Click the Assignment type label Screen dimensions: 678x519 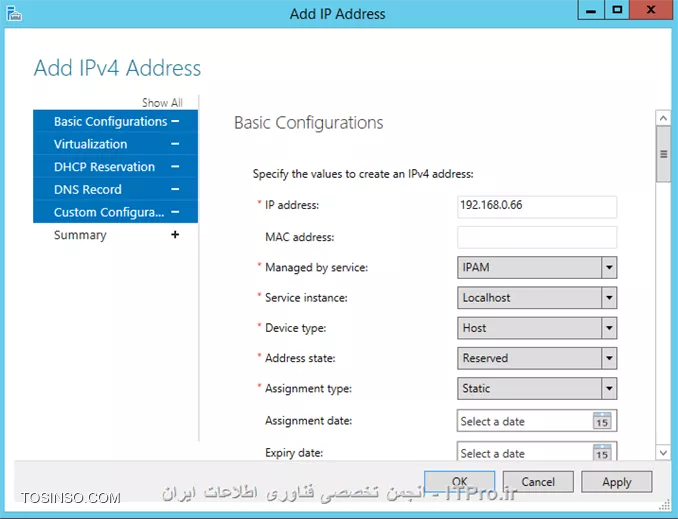[308, 389]
